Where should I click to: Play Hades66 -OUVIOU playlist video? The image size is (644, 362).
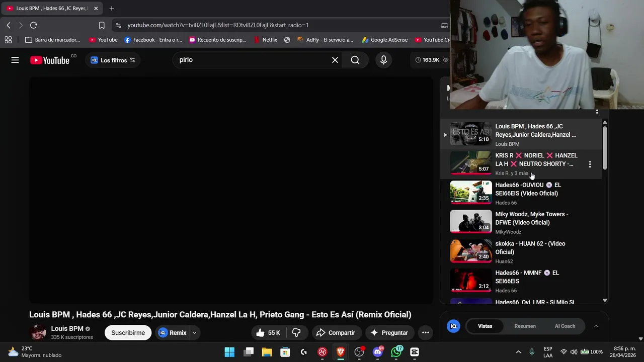[521, 193]
